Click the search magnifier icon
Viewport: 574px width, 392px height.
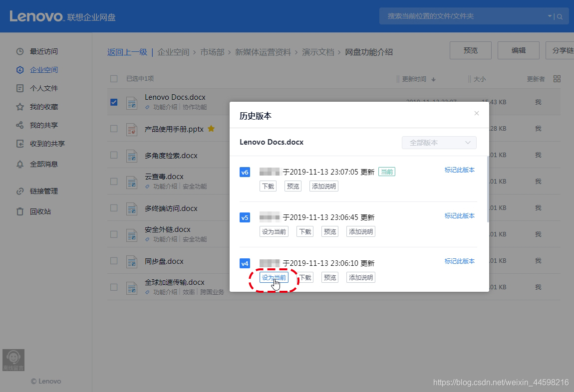(560, 16)
